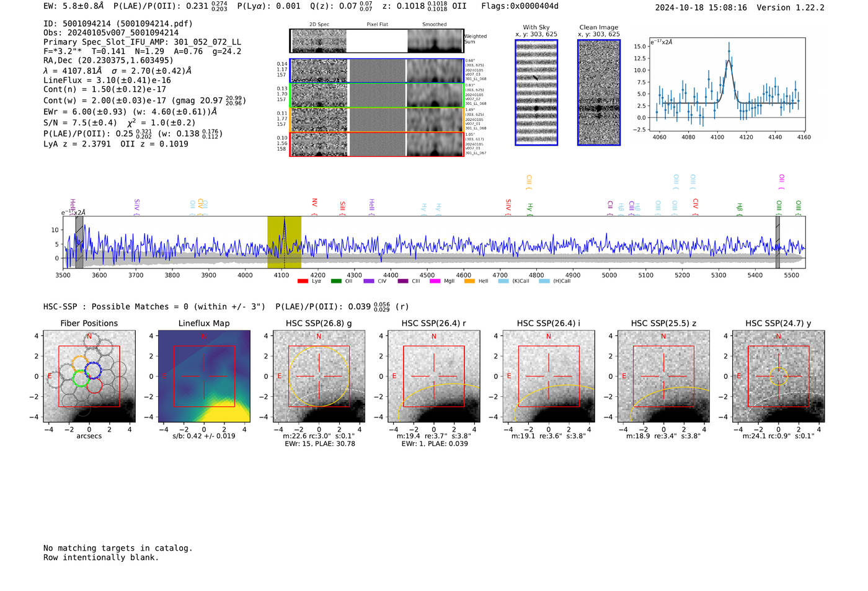Click the S/N = 7.5(±0.4) value

[x=80, y=123]
